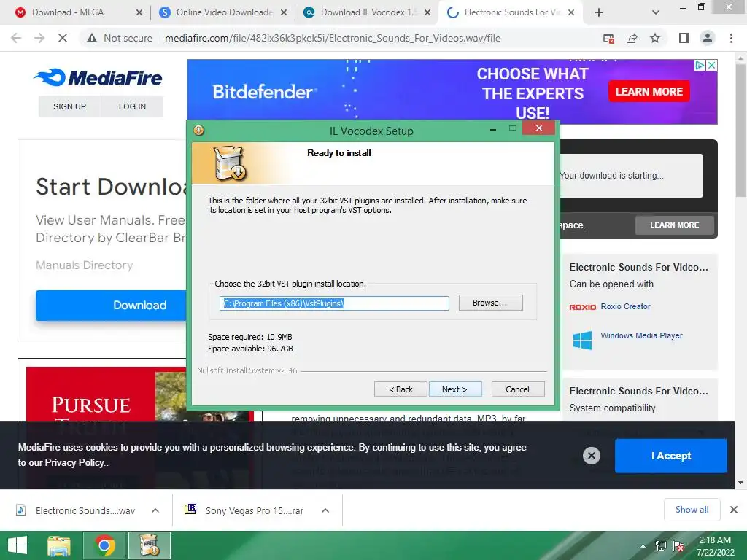This screenshot has height=560, width=747.
Task: Dismiss the cookie banner with X
Action: [591, 456]
